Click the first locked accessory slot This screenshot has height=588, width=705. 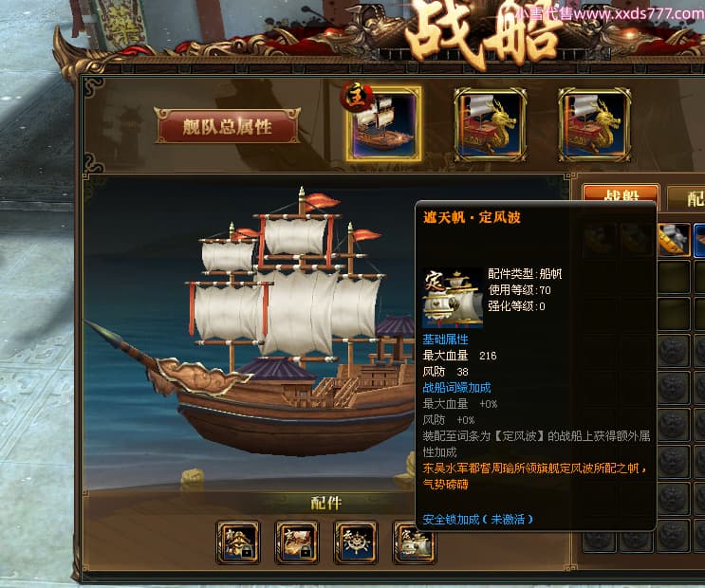(x=238, y=542)
